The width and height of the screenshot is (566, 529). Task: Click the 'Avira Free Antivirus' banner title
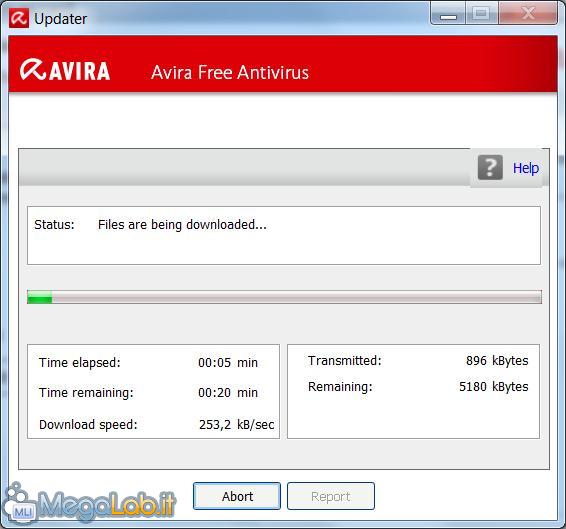tap(230, 72)
